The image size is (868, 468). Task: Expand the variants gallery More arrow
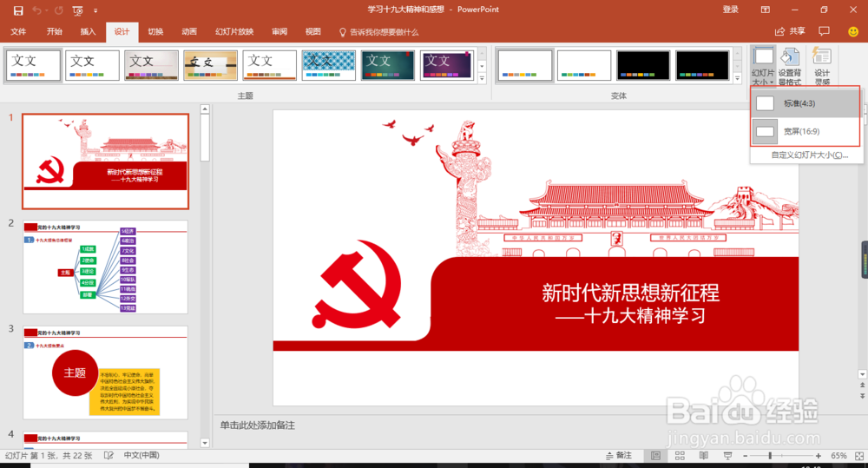[737, 79]
